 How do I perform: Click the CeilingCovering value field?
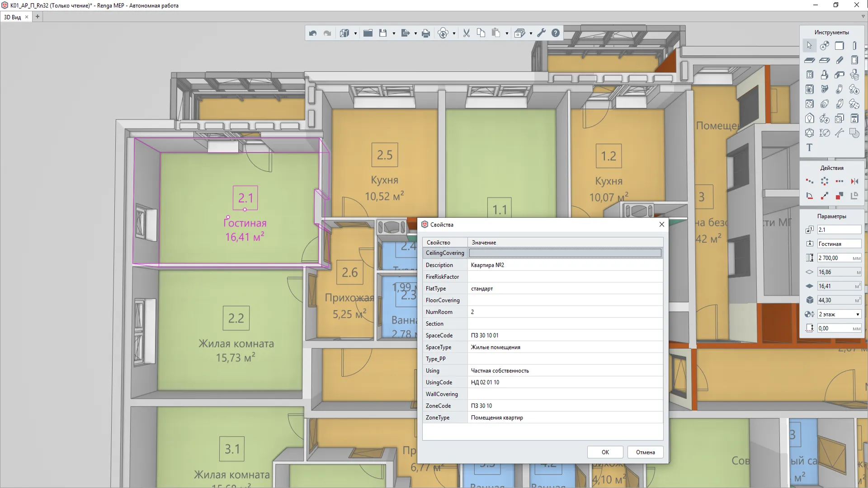[x=565, y=253]
